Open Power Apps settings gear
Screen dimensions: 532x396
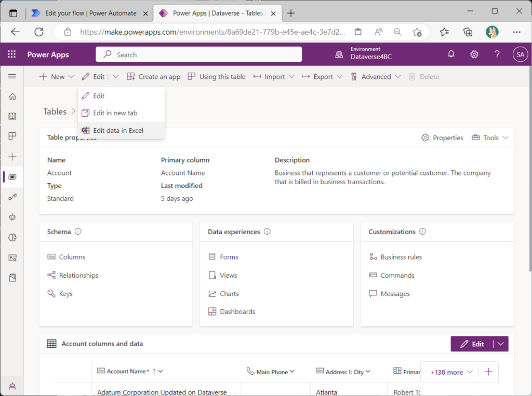(x=474, y=54)
